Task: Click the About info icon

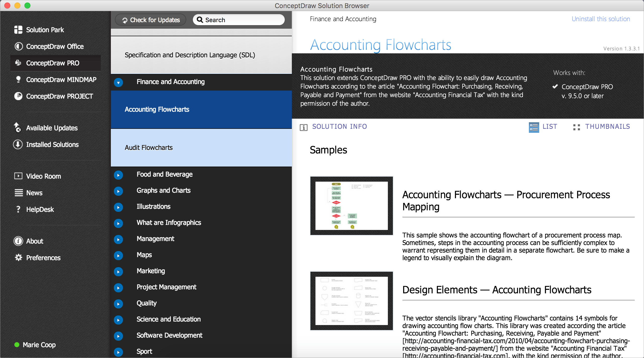Action: [x=18, y=241]
